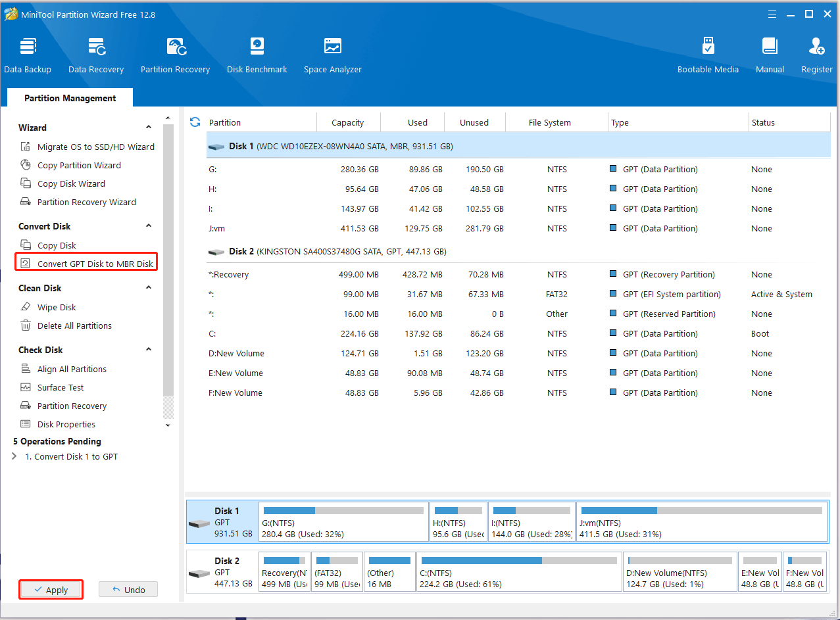Sort by the Capacity column header

tap(347, 122)
